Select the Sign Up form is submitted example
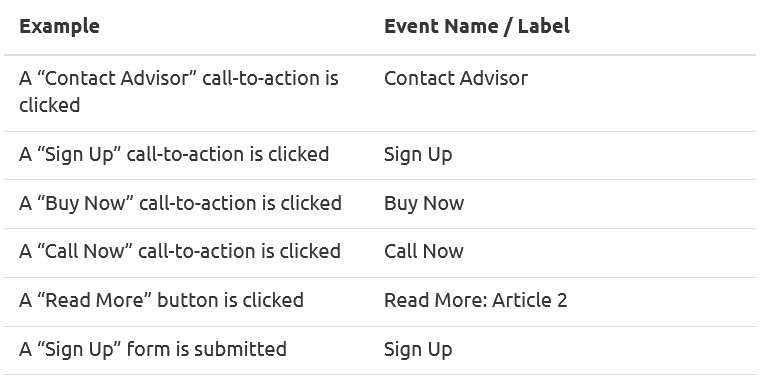 (153, 349)
